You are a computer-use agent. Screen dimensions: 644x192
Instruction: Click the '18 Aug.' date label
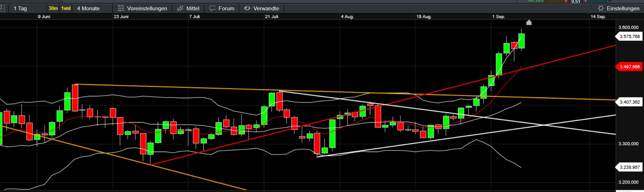[424, 17]
